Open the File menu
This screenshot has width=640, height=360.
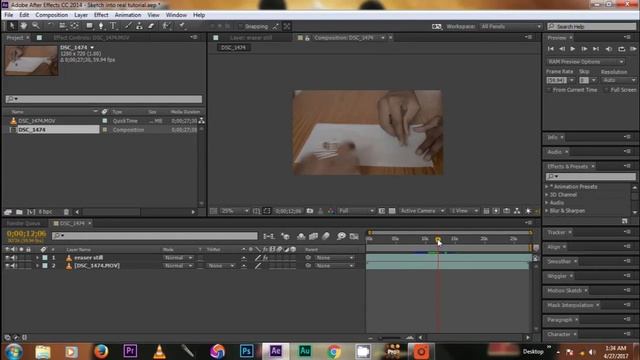coord(9,15)
